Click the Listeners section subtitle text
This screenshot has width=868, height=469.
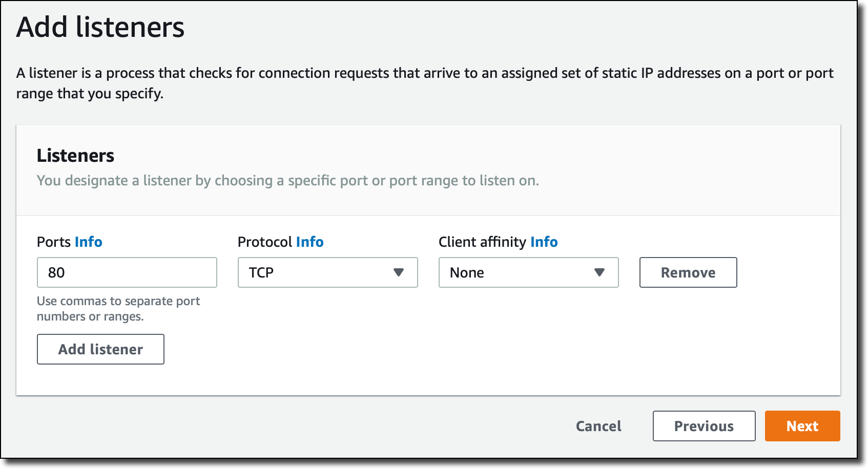pos(287,181)
